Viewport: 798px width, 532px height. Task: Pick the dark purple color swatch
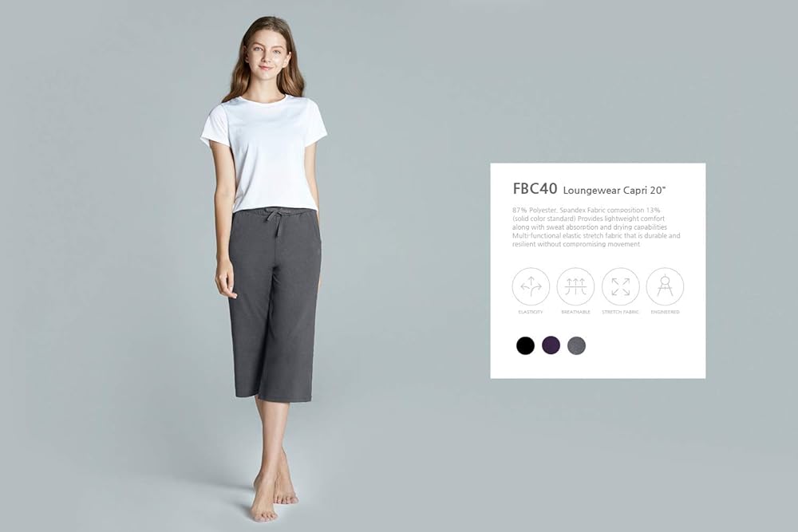pyautogui.click(x=551, y=345)
